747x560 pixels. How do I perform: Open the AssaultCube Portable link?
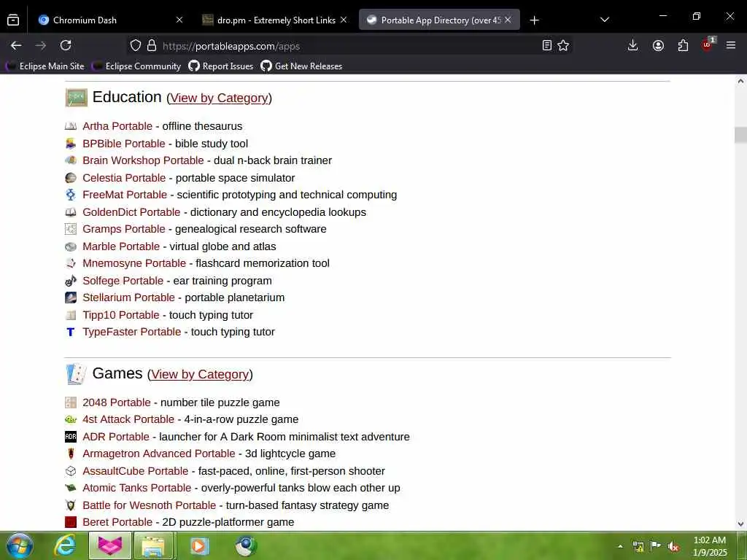point(135,471)
